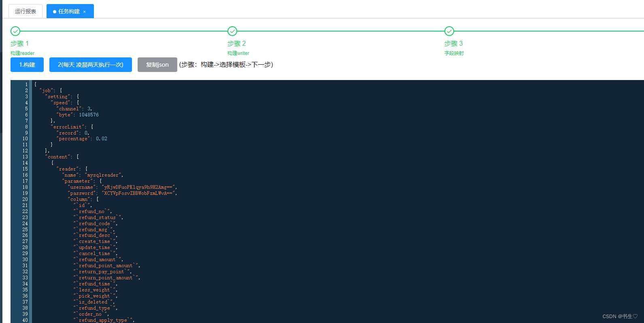The width and height of the screenshot is (644, 323).
Task: Click the `less_weight` column entry
Action: 95,290
